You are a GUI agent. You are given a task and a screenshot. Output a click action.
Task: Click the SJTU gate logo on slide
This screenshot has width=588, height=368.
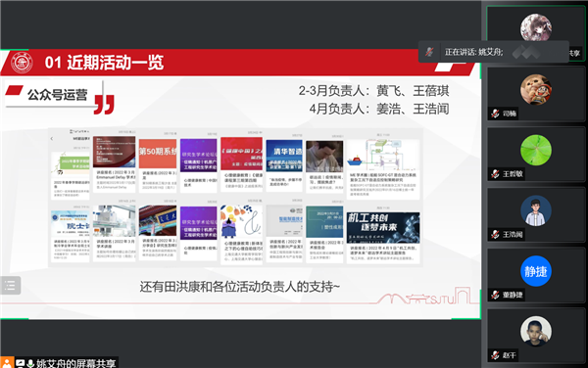coord(424,296)
